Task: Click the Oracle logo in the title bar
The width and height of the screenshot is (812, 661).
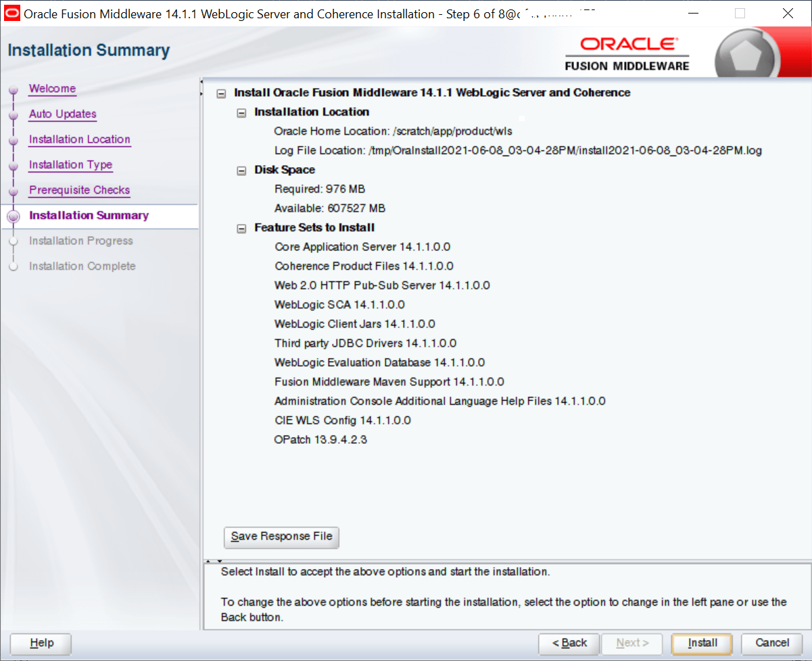Action: [x=11, y=14]
